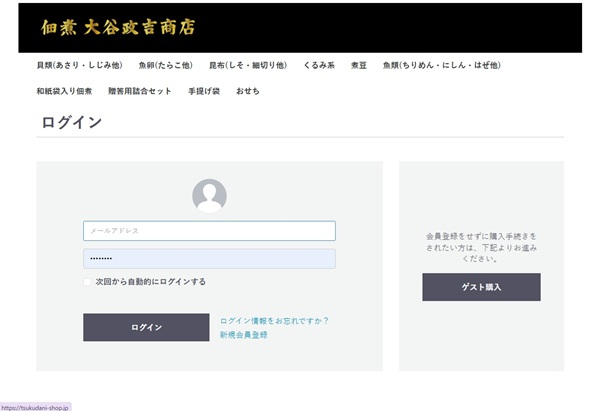Image resolution: width=600 pixels, height=411 pixels.
Task: Open the 魚類(ちりめん・にしん・はぜ他) category
Action: coord(441,66)
